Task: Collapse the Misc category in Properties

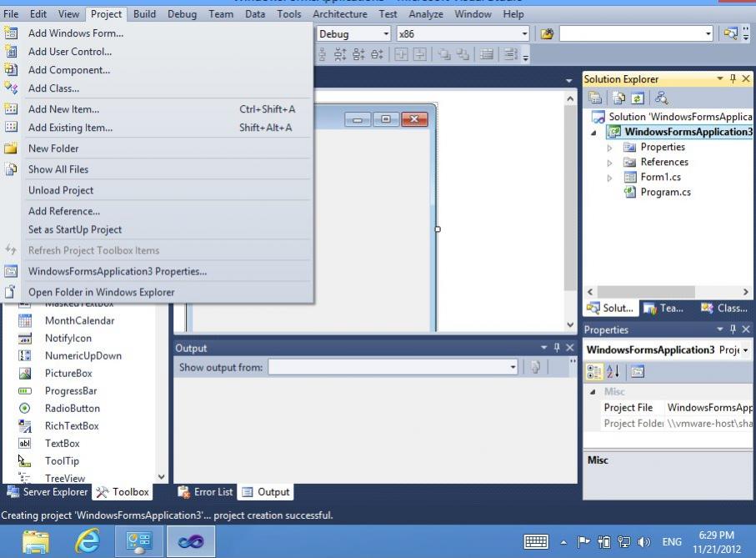Action: coord(593,392)
